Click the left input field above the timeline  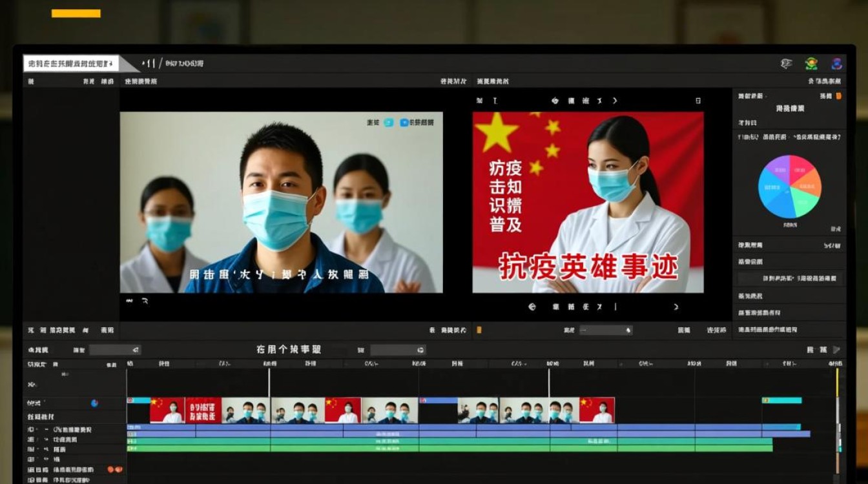point(115,350)
